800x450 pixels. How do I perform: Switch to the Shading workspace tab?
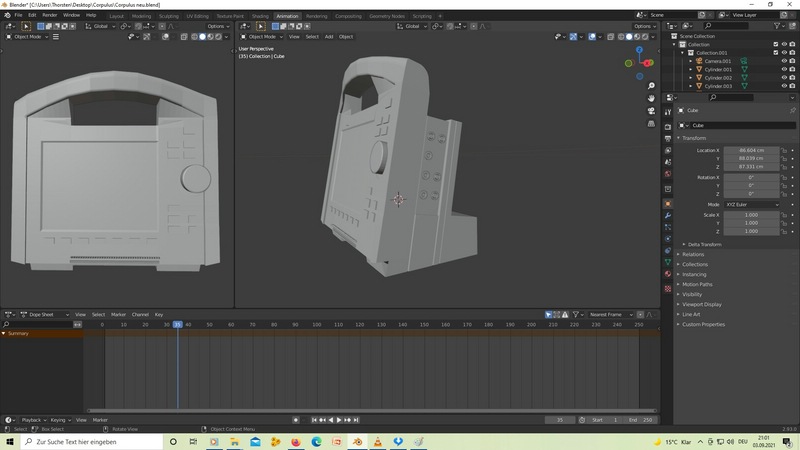pyautogui.click(x=260, y=16)
